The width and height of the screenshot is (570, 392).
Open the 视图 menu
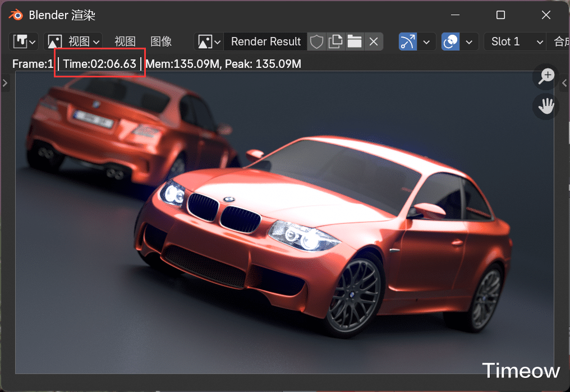click(125, 41)
